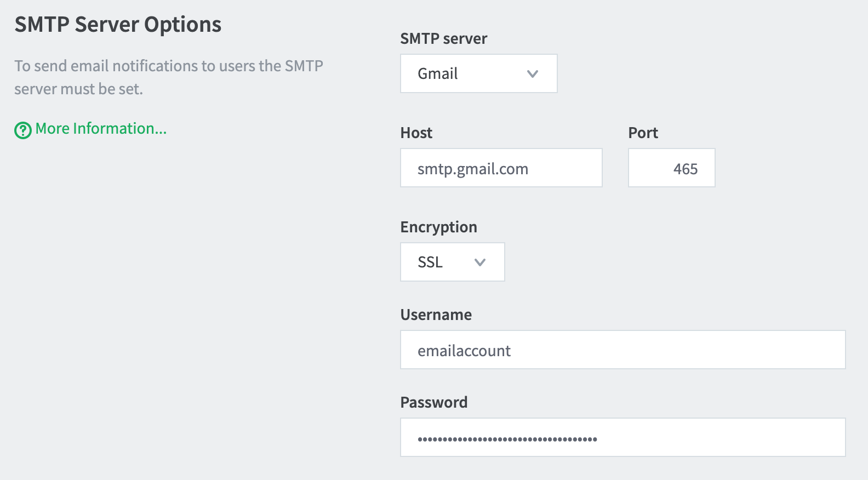Screen dimensions: 868x480
Task: Click the "Encryption" field label
Action: (439, 227)
